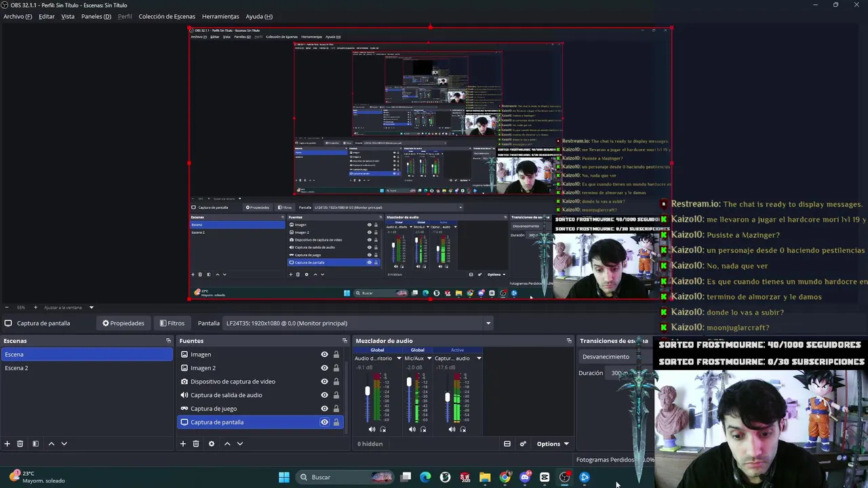
Task: Add a new source in Fuentes panel
Action: [x=182, y=443]
